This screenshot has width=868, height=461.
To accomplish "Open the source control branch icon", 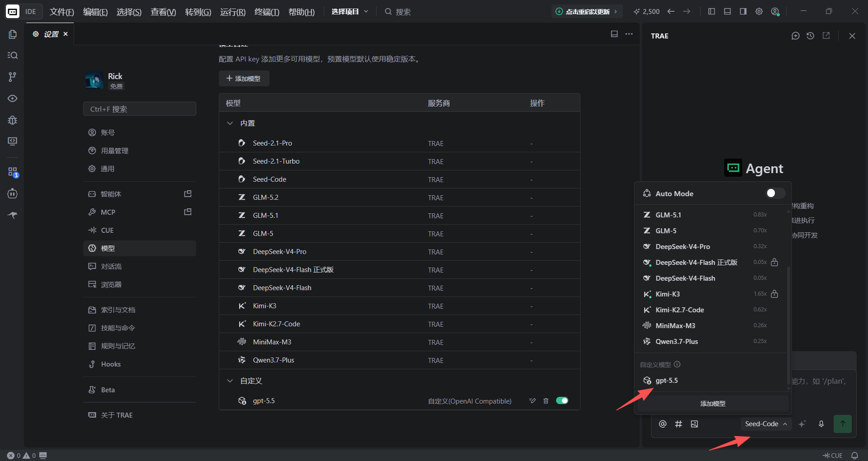I will pos(13,77).
